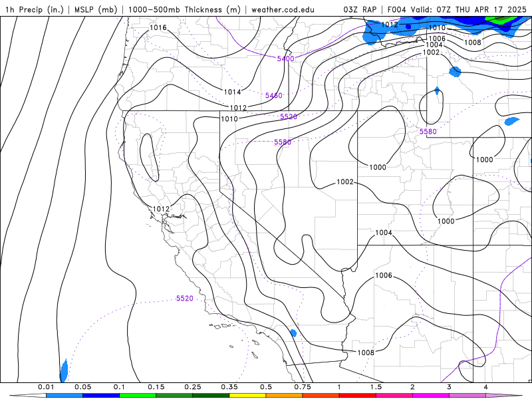532x399 pixels.
Task: Click the 0.05 legend value
Action: point(82,387)
